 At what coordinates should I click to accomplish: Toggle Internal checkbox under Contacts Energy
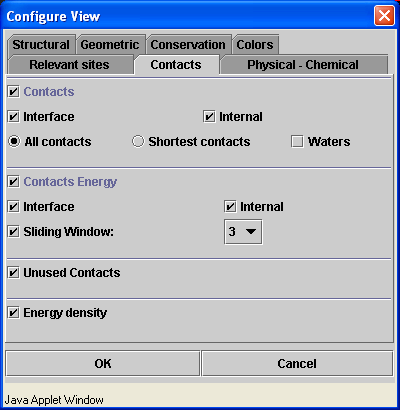pyautogui.click(x=230, y=207)
